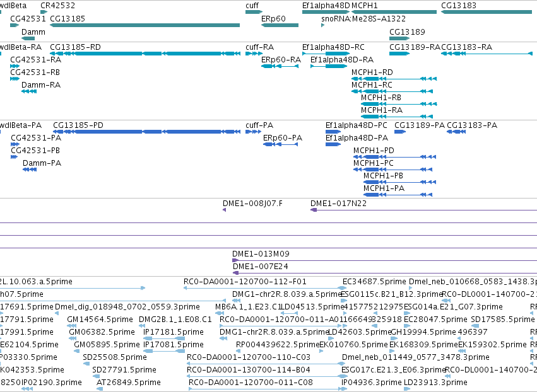Open EST RC0-DA0001-120700-011-C08

pos(251,383)
